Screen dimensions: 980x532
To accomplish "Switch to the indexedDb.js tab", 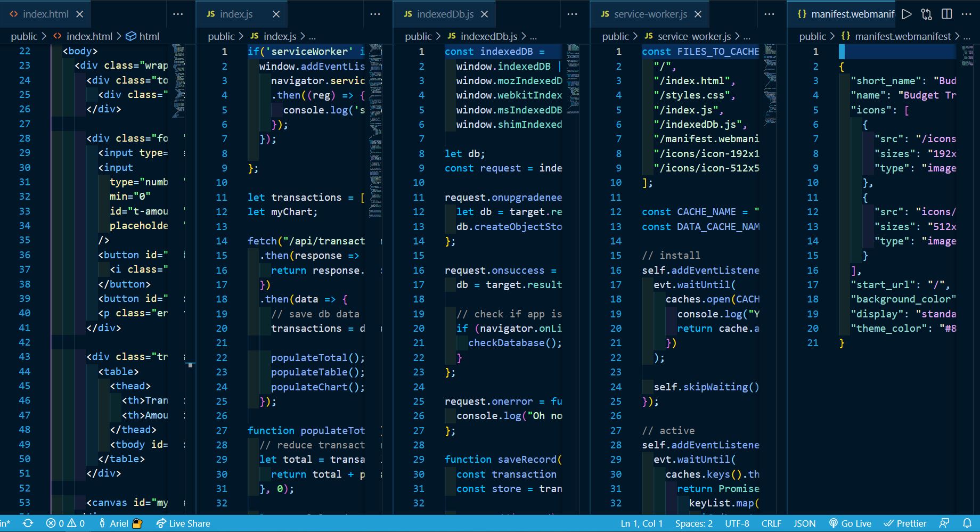I will 445,14.
